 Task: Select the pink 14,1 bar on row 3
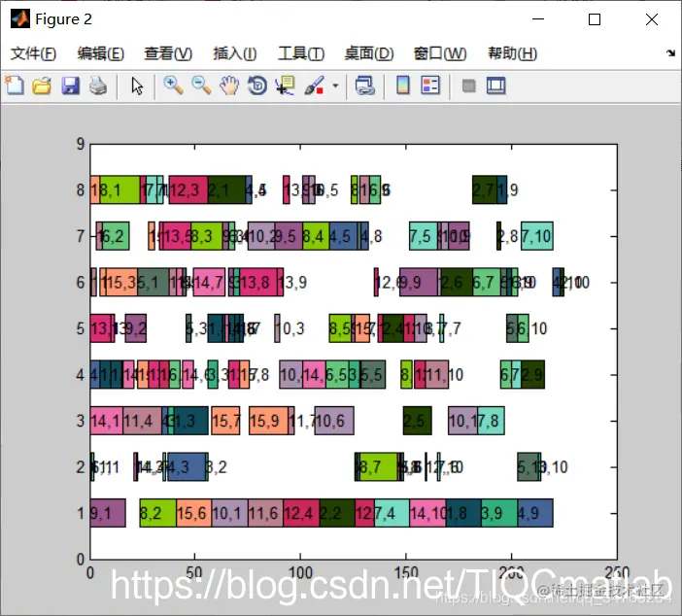(107, 421)
